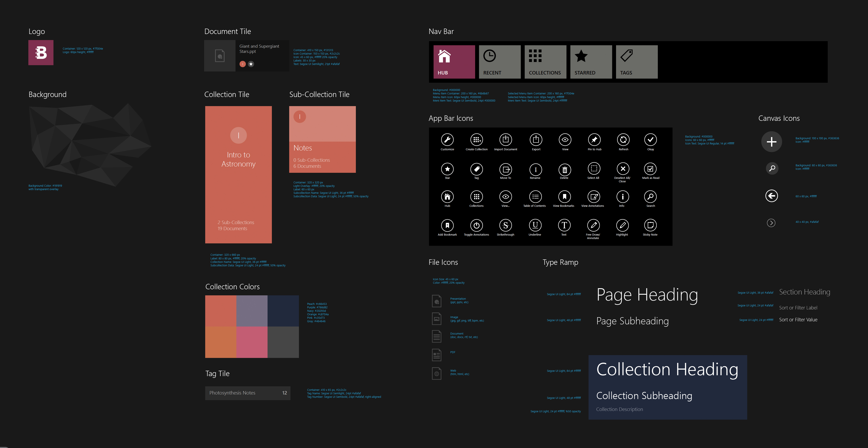Click the Create Collection icon

(x=476, y=140)
